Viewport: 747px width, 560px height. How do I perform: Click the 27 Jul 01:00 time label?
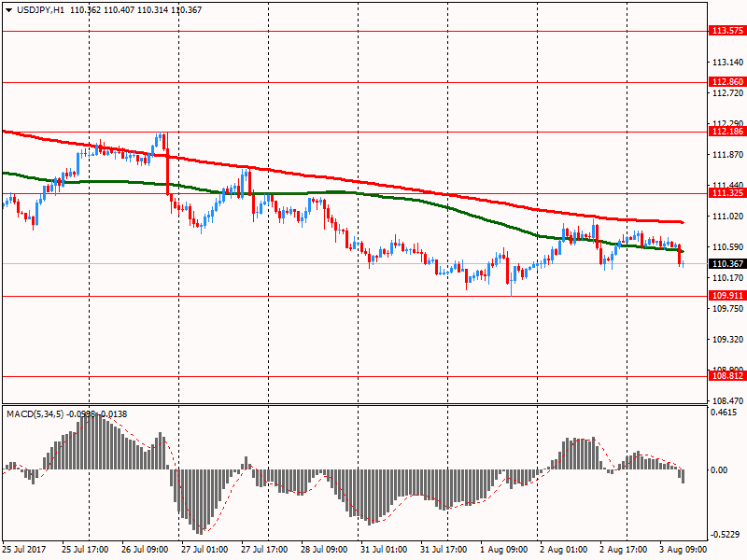(x=204, y=550)
